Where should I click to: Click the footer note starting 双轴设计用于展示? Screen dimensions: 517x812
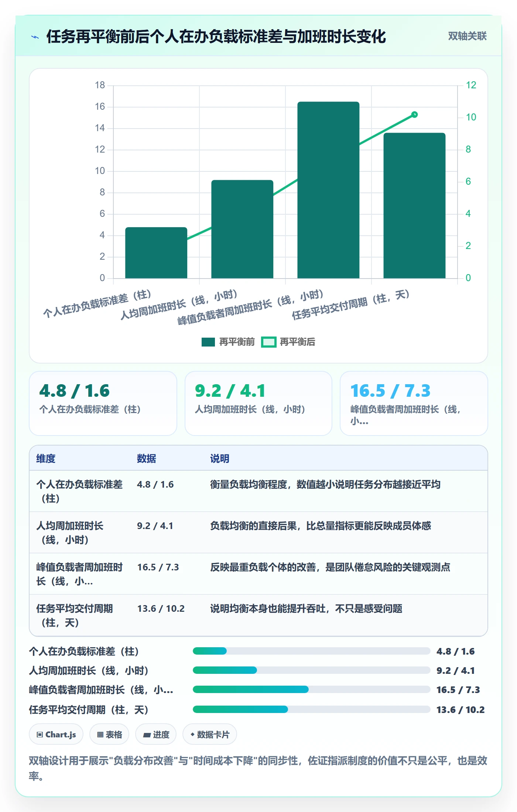click(258, 768)
